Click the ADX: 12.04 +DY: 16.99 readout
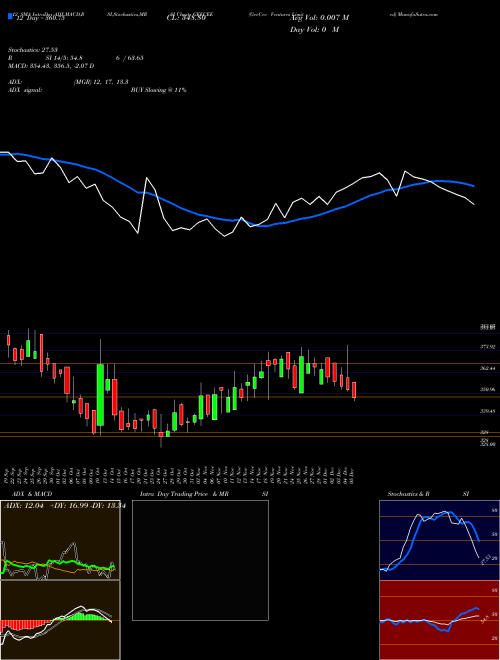The width and height of the screenshot is (500, 660). pos(65,506)
